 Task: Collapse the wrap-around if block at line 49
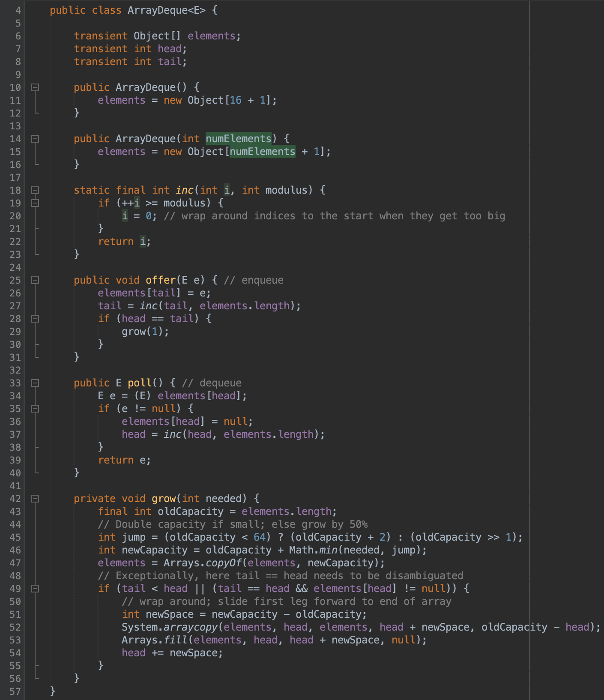pos(35,589)
